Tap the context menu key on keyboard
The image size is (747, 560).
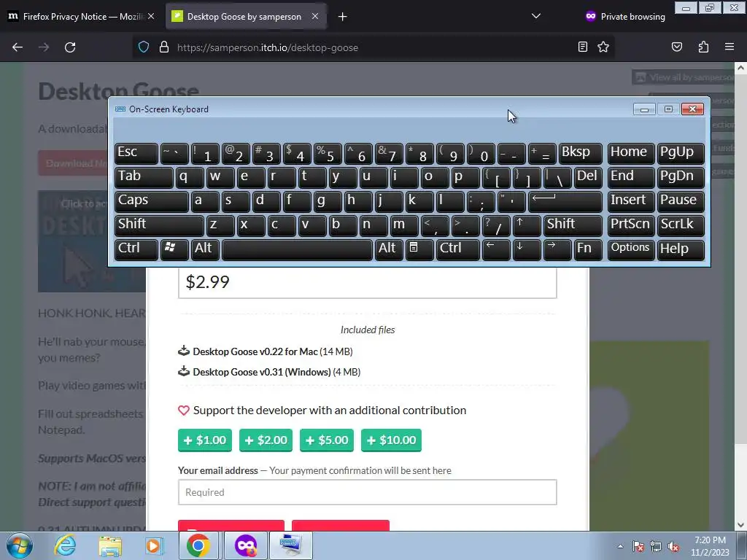click(x=419, y=249)
